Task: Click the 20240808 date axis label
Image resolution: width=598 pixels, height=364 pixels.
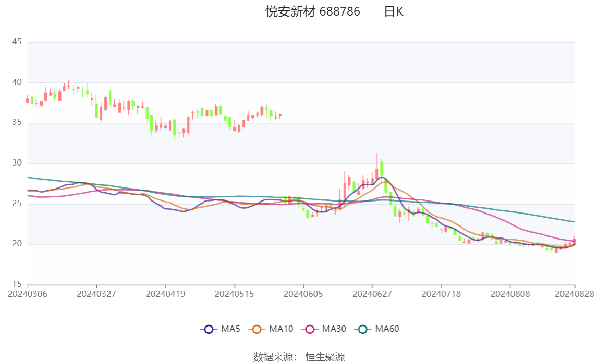Action: pyautogui.click(x=510, y=294)
